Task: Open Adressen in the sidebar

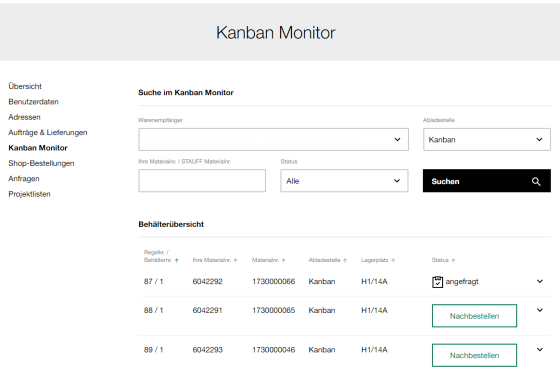Action: 24,117
